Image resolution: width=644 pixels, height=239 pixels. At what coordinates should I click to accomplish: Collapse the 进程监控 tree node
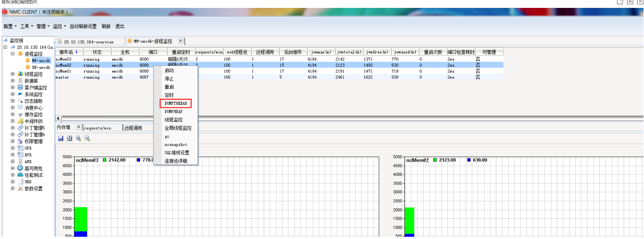pyautogui.click(x=13, y=54)
